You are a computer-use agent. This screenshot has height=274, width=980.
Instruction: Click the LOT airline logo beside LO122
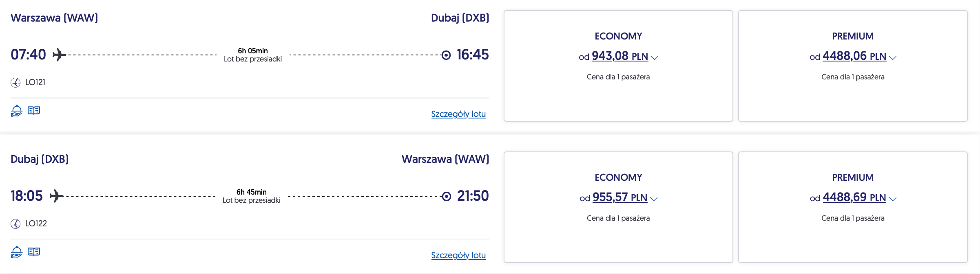pos(15,224)
